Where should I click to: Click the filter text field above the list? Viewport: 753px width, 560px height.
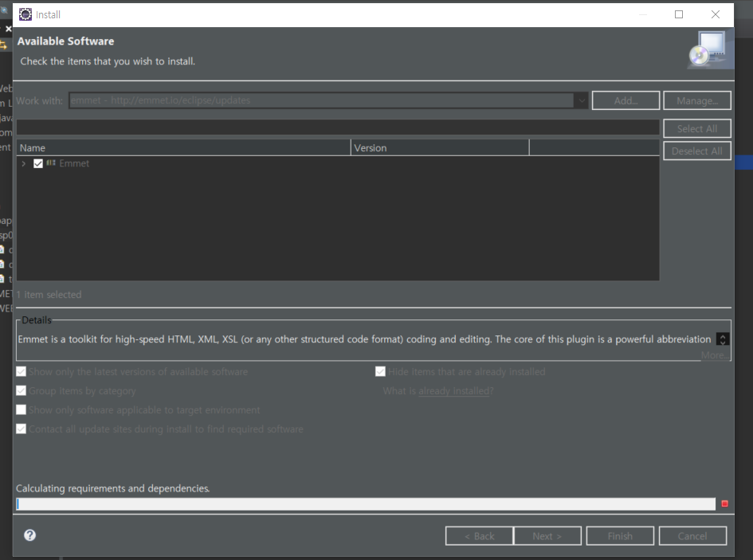click(x=338, y=127)
